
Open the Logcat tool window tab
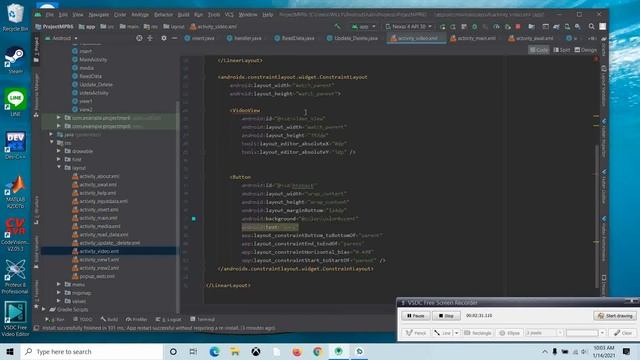click(168, 320)
